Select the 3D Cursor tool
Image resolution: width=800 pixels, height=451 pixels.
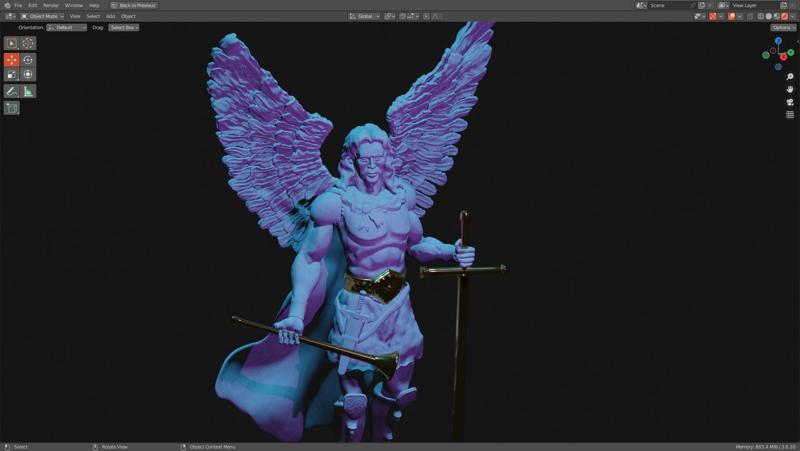[x=28, y=43]
